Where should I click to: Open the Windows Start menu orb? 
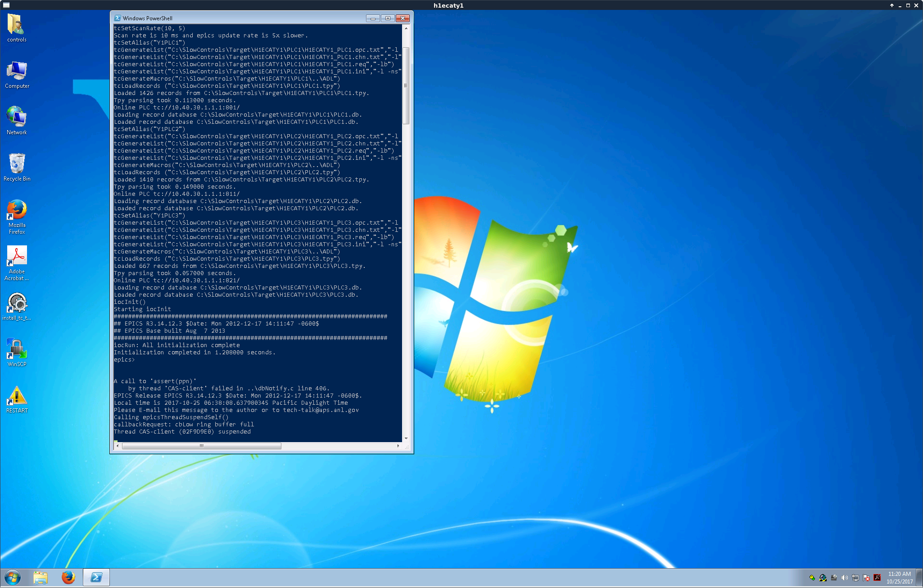13,577
